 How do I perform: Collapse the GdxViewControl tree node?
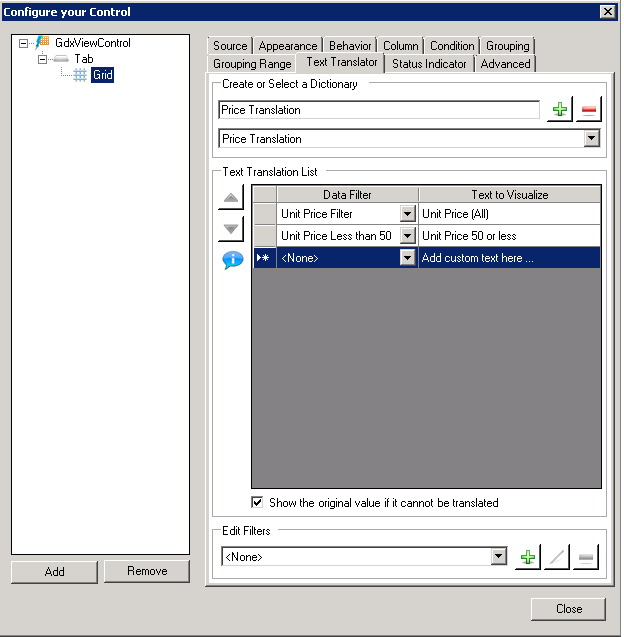tap(23, 43)
